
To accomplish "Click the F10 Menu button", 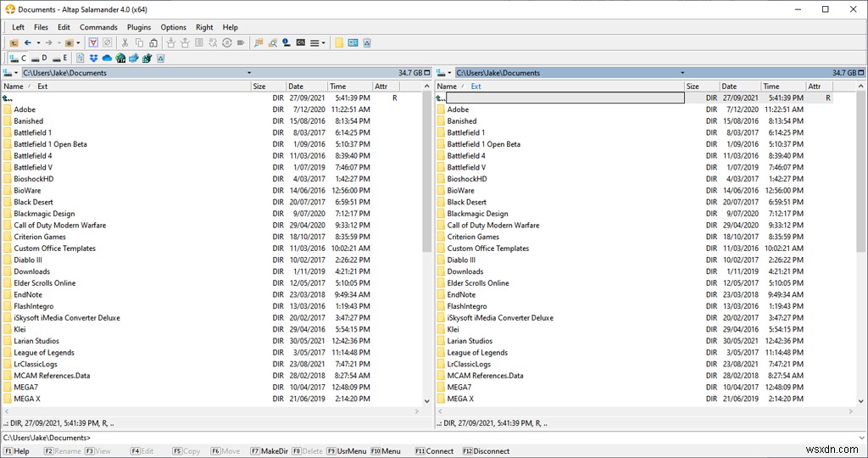I will [386, 451].
